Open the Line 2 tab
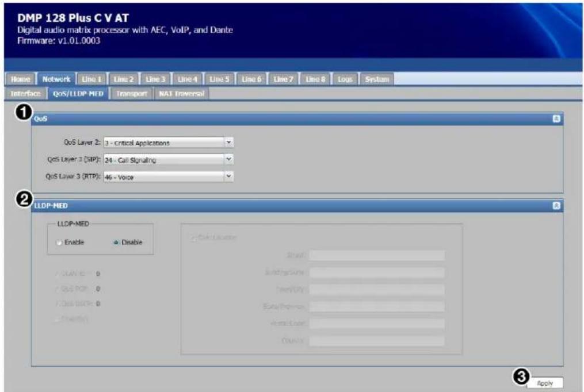The width and height of the screenshot is (584, 392). 123,79
